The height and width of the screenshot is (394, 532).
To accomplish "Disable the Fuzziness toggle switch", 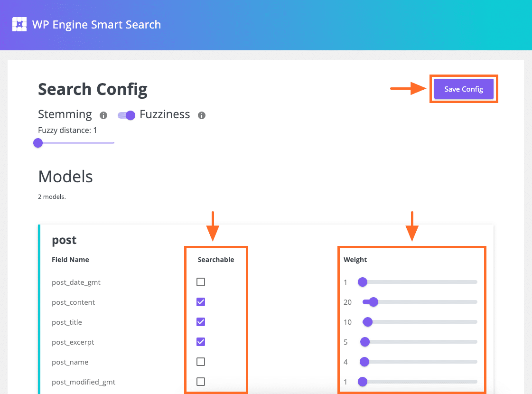I will (126, 115).
